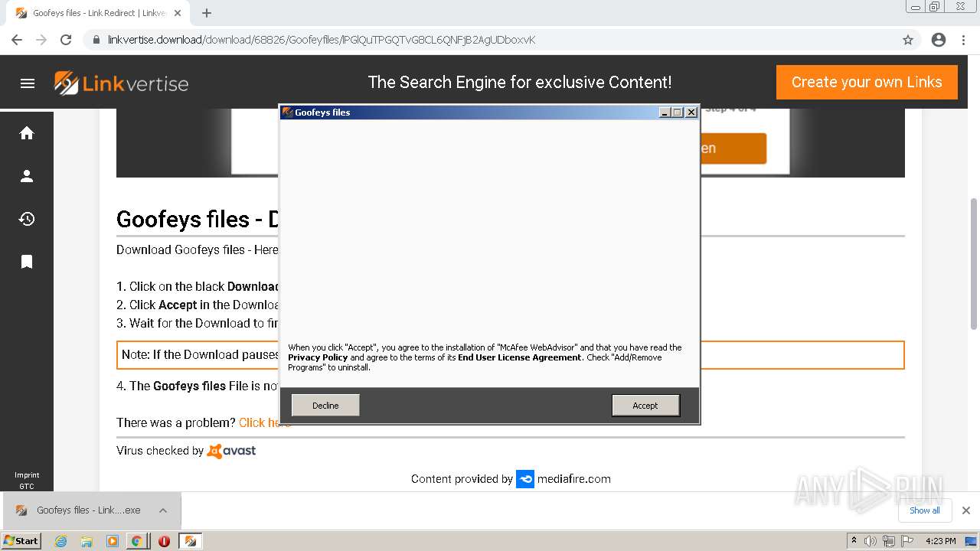Open the volume tray icon
The height and width of the screenshot is (551, 980).
tap(871, 541)
